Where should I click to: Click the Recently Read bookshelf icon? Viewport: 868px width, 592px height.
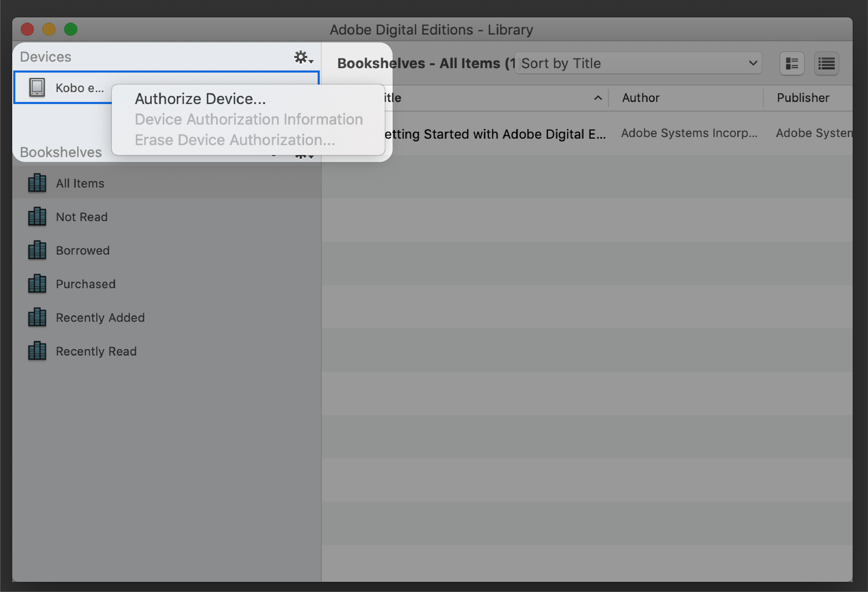point(38,350)
